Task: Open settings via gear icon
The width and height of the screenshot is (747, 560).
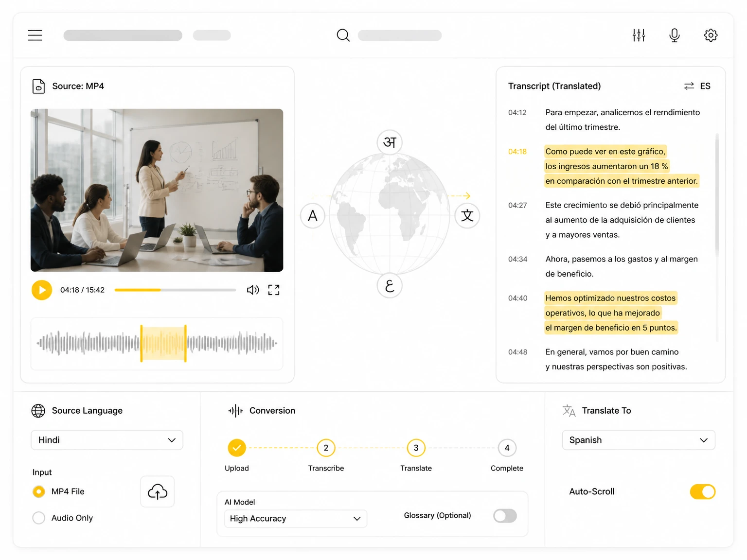Action: [711, 35]
